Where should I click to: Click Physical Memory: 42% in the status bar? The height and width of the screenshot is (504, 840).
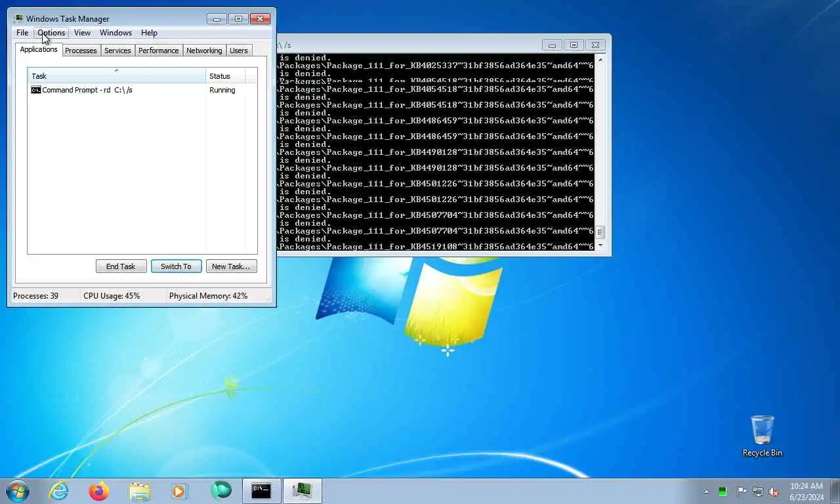click(209, 296)
